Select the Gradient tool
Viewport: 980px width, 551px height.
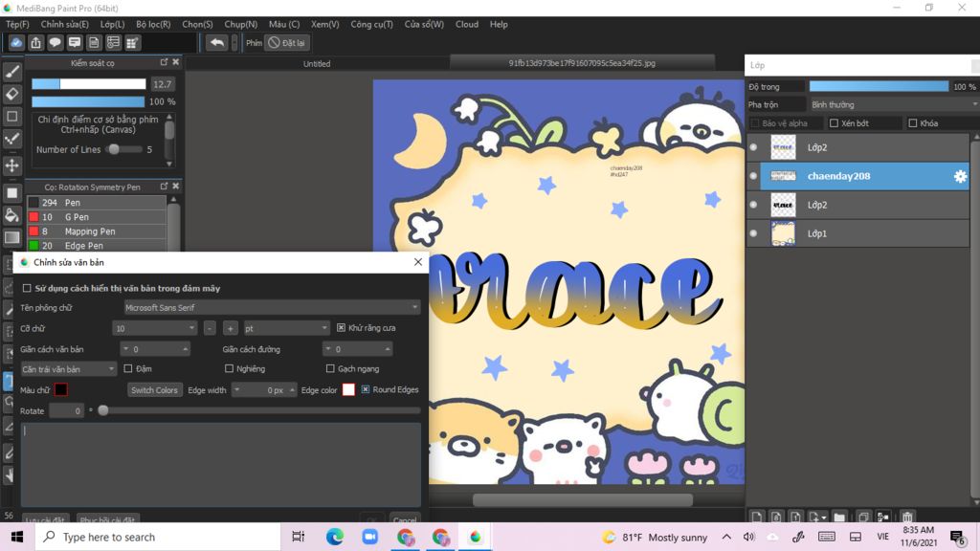click(11, 237)
